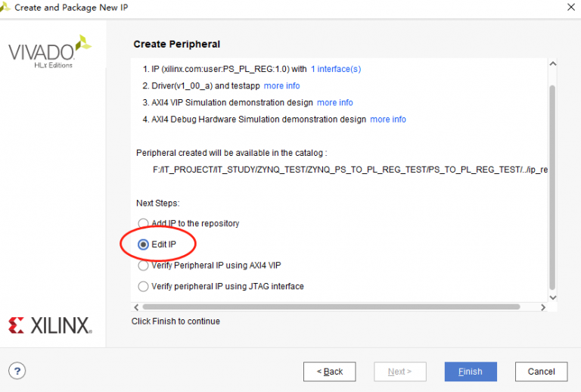Click the Xilinx logo in the sidebar
Screen dimensions: 581x392
point(50,325)
